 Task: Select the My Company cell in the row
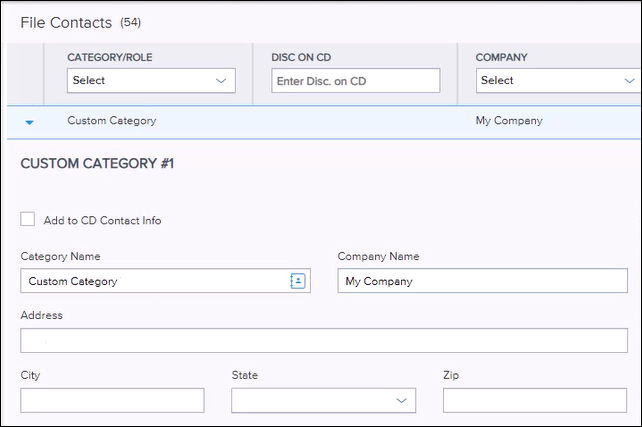pyautogui.click(x=509, y=121)
